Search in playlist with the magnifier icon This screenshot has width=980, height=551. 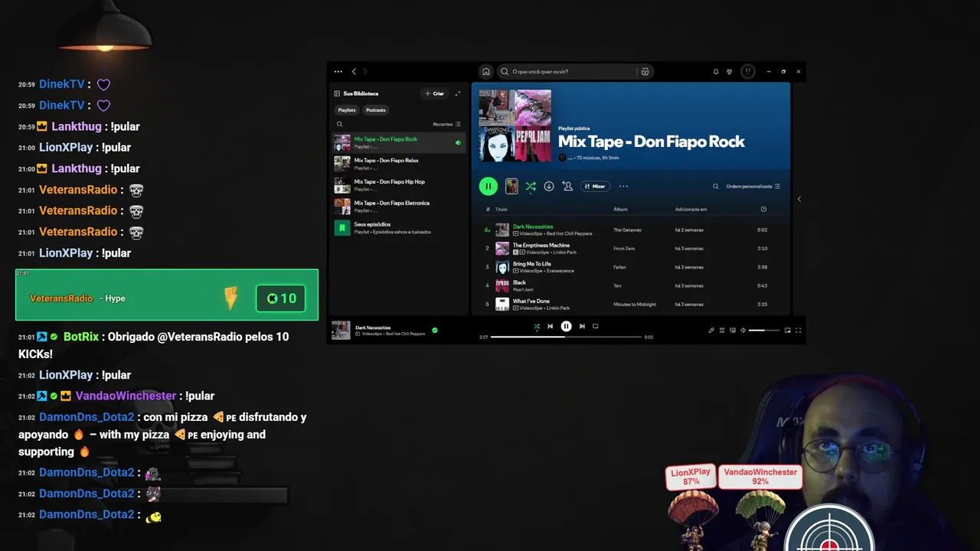pos(716,186)
